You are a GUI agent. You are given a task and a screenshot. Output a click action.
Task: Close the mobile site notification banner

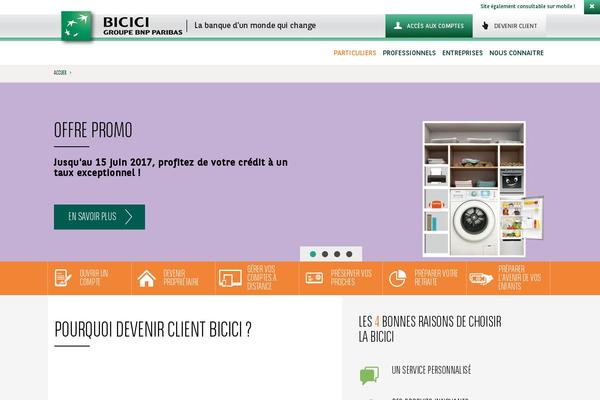tap(592, 7)
